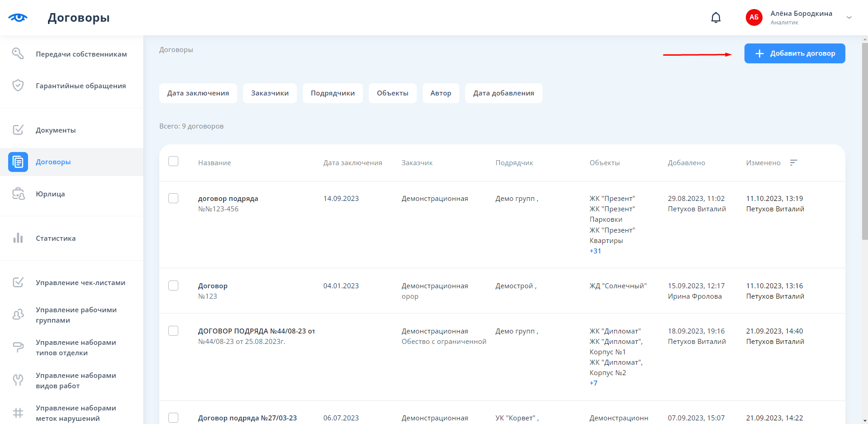
Task: Go to Управление чек-листами menu item
Action: tap(80, 282)
